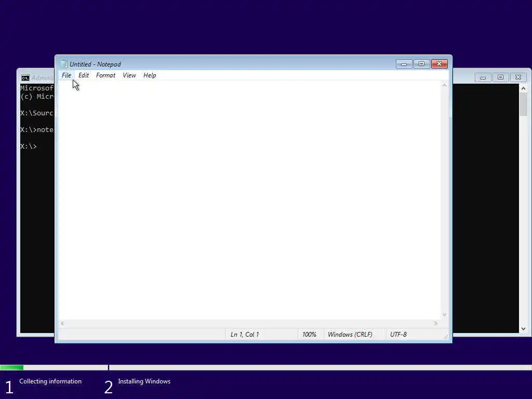532x399 pixels.
Task: Click Command Prompt scrollbar down arrow
Action: (524, 329)
